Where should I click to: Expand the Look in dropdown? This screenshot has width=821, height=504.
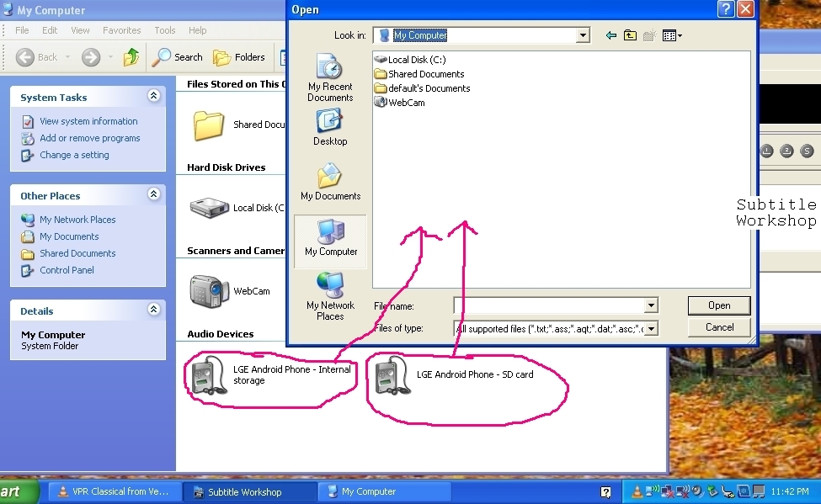pyautogui.click(x=582, y=35)
